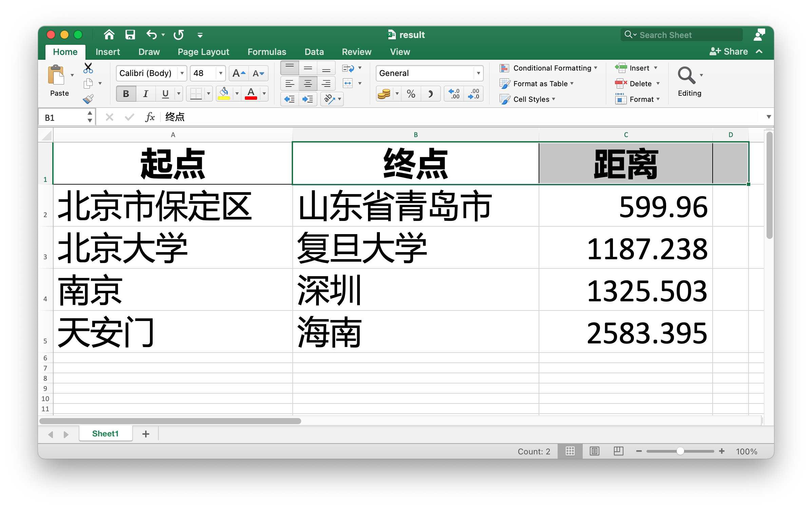
Task: Open the font name dropdown
Action: (x=182, y=73)
